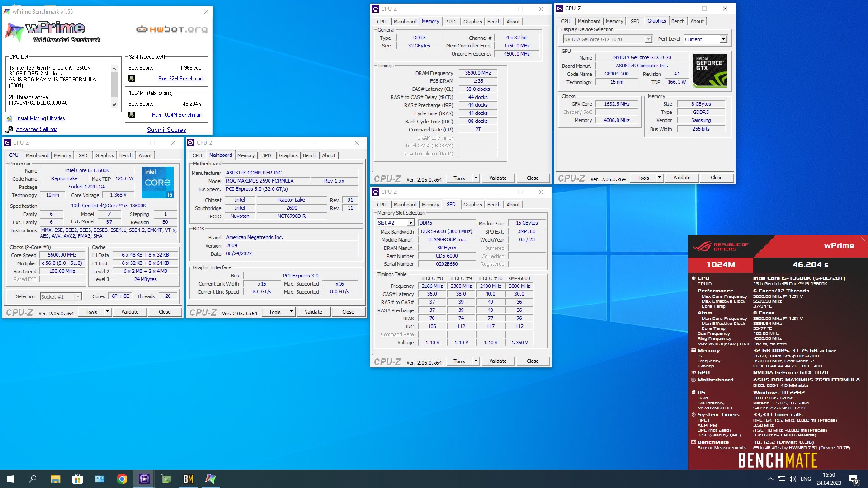Image resolution: width=868 pixels, height=488 pixels.
Task: Click the ENG language indicator
Action: 806,479
